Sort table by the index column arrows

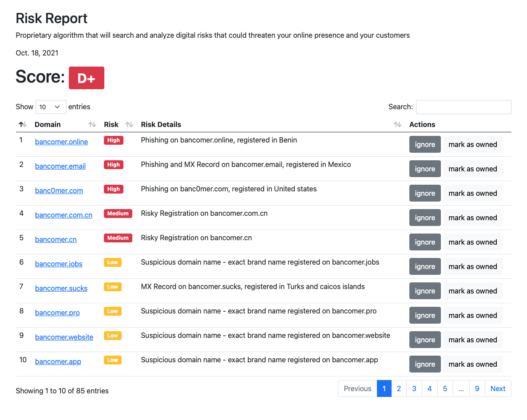click(23, 125)
